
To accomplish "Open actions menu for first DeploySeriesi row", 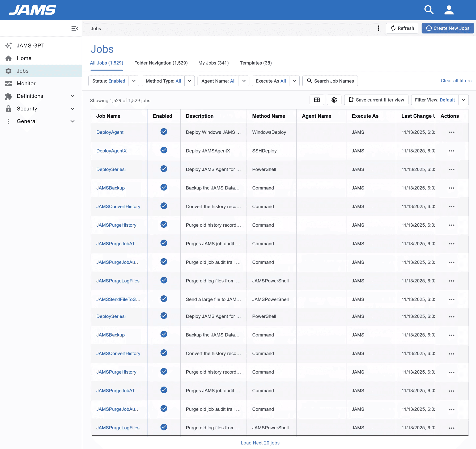I will click(x=452, y=170).
